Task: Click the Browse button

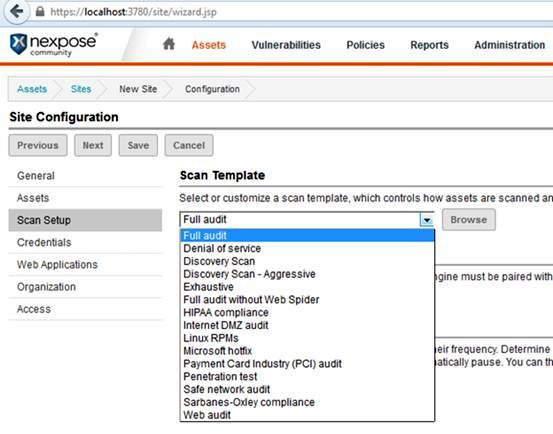Action: [469, 220]
